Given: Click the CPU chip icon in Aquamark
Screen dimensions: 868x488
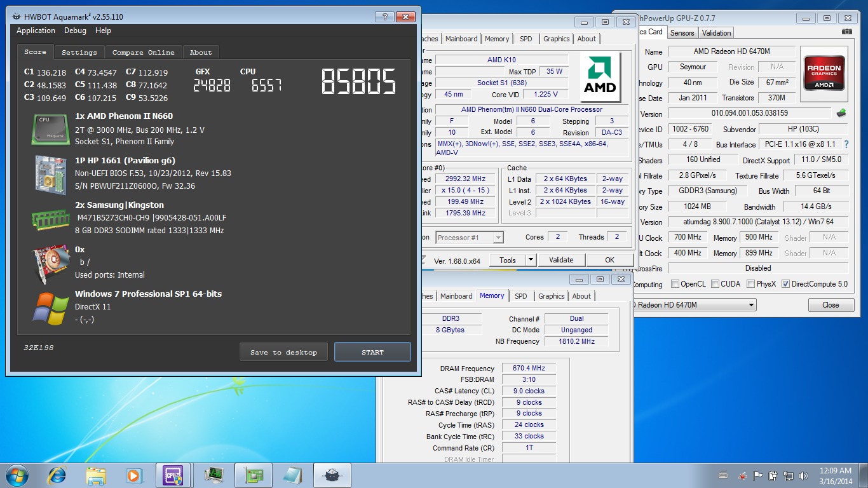Looking at the screenshot, I should pos(51,130).
